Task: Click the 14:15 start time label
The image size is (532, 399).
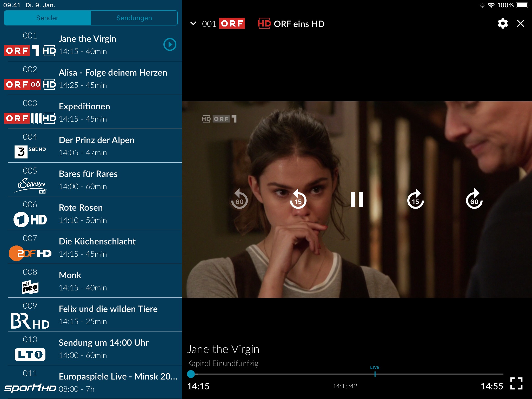Action: pyautogui.click(x=198, y=386)
